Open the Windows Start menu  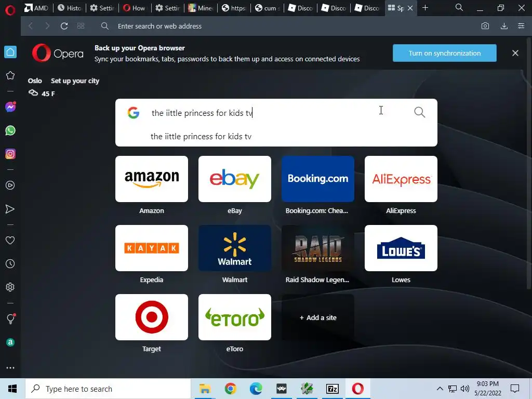pyautogui.click(x=12, y=389)
